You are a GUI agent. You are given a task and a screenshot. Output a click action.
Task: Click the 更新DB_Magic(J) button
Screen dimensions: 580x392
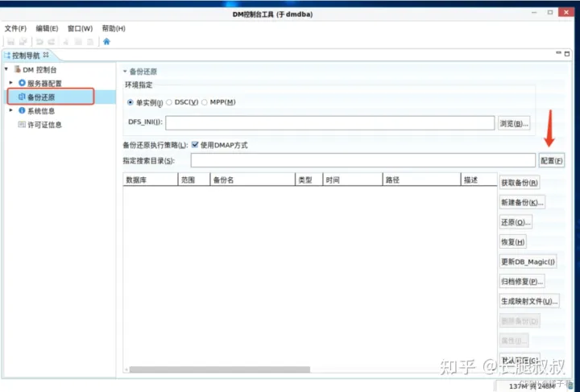point(528,262)
